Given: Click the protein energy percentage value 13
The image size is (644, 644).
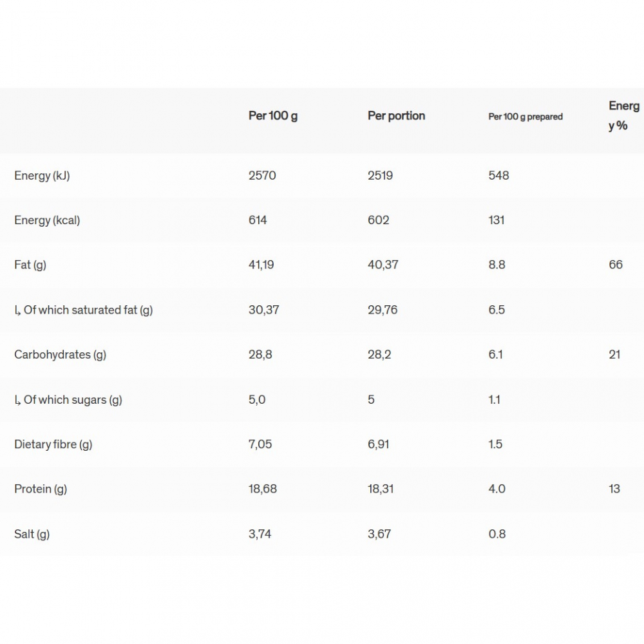Looking at the screenshot, I should point(614,489).
